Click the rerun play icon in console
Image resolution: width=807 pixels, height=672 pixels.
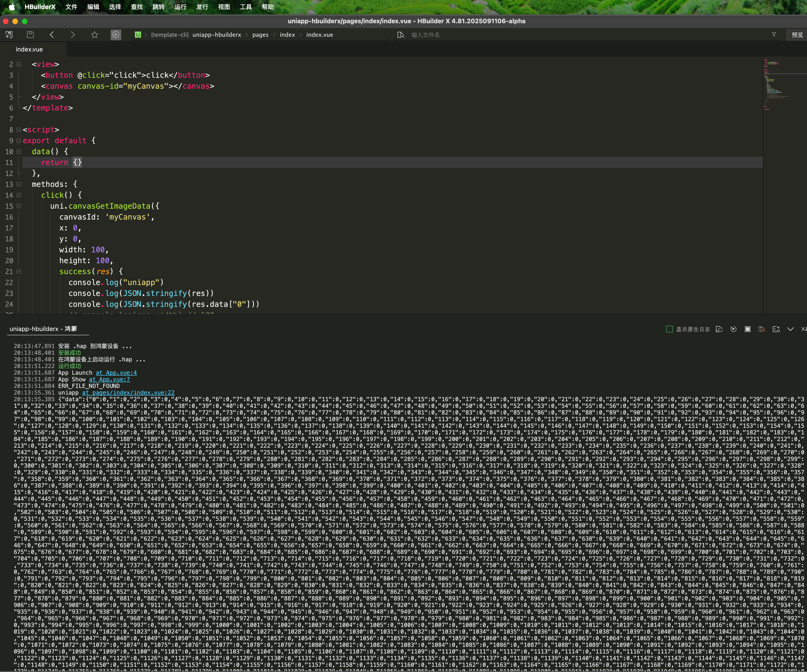734,329
